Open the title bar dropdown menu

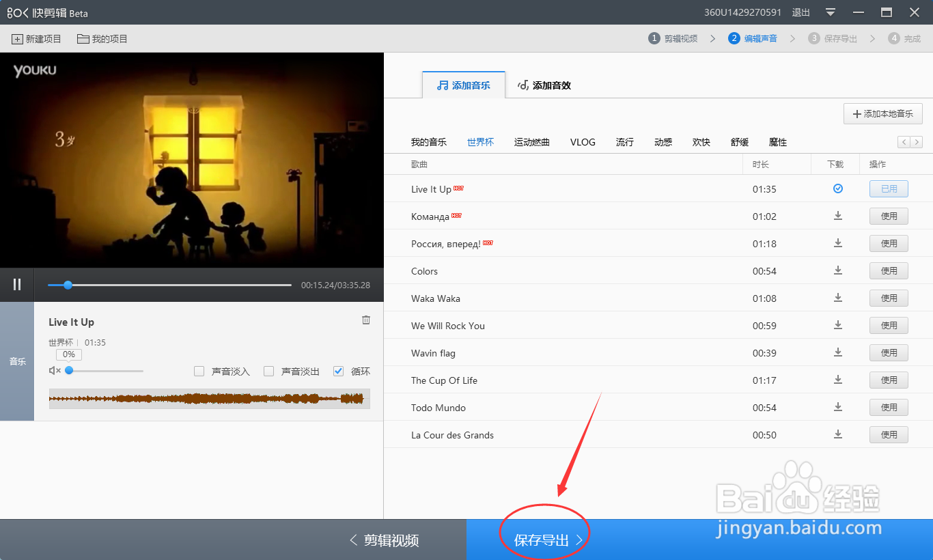(831, 12)
